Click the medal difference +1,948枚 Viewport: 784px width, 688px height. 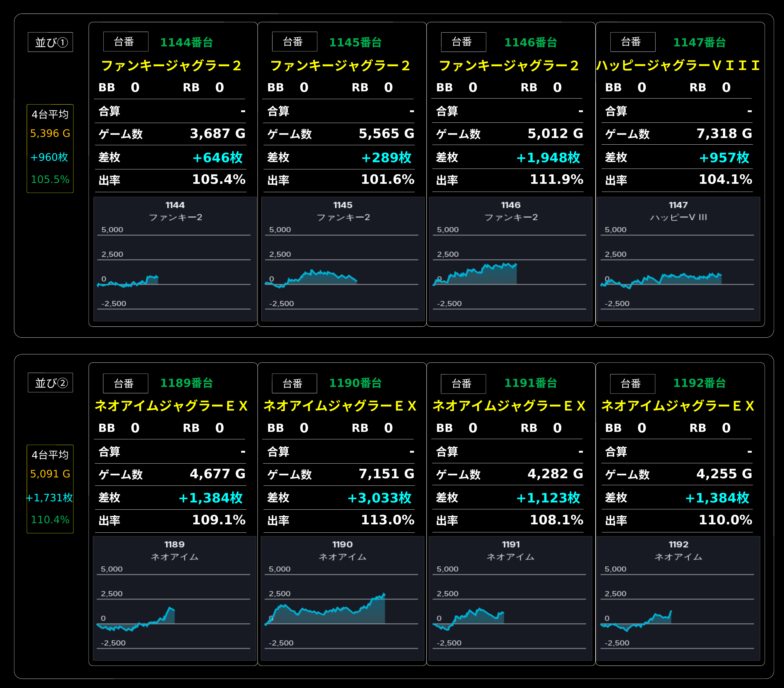point(548,157)
